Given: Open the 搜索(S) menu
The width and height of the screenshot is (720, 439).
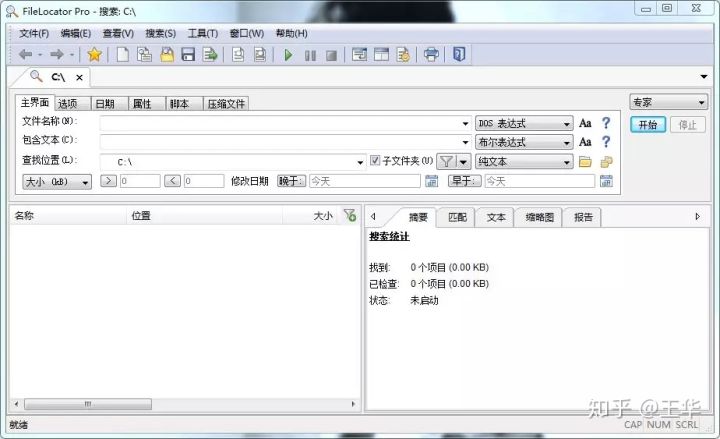Looking at the screenshot, I should [160, 33].
